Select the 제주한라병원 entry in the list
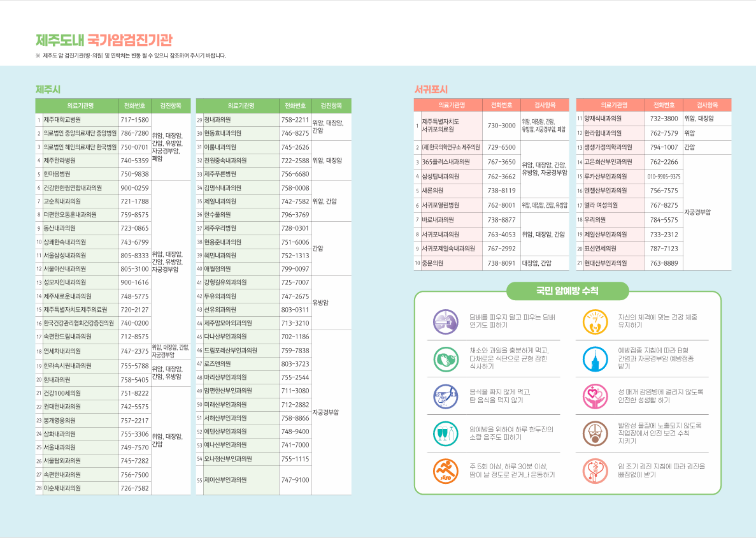Image resolution: width=756 pixels, height=538 pixels. pos(59,160)
